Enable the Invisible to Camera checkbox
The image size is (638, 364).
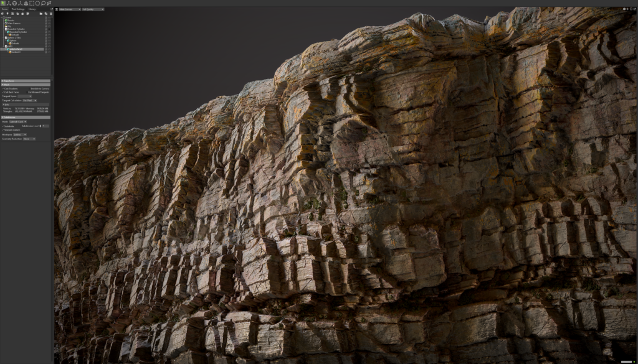tap(29, 88)
